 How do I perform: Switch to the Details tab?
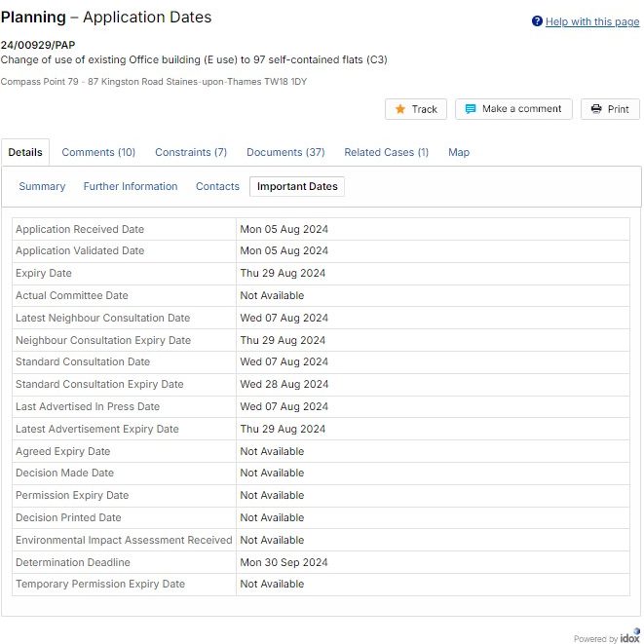tap(25, 152)
